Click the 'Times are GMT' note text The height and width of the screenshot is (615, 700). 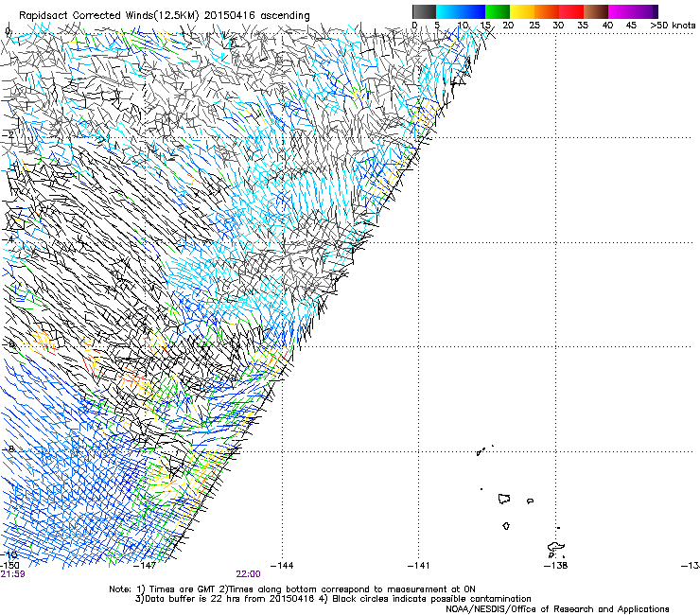(182, 589)
